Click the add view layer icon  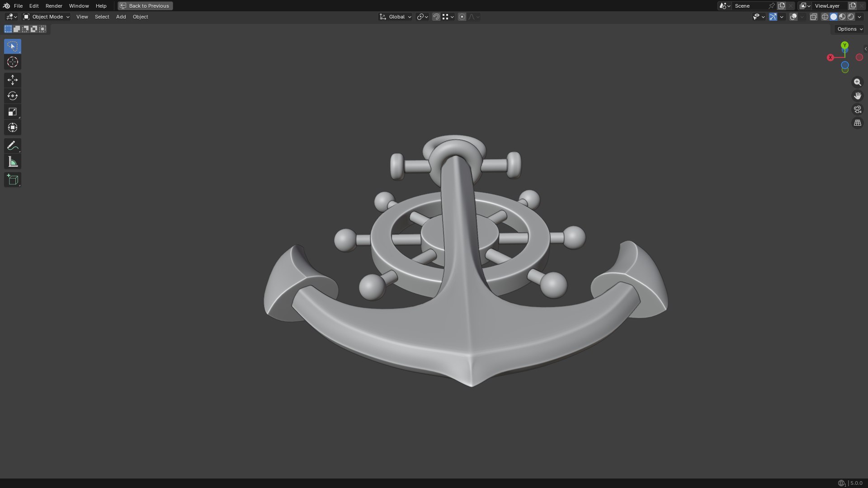click(853, 6)
